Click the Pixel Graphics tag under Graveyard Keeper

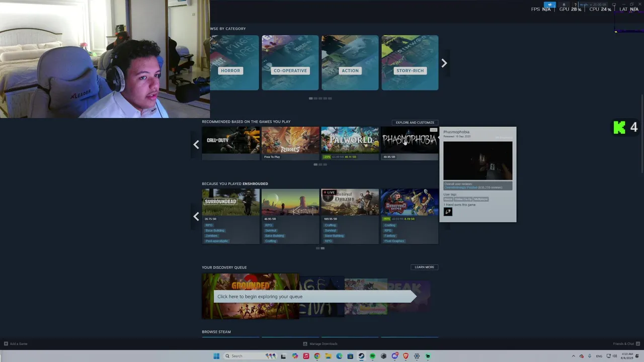(394, 241)
